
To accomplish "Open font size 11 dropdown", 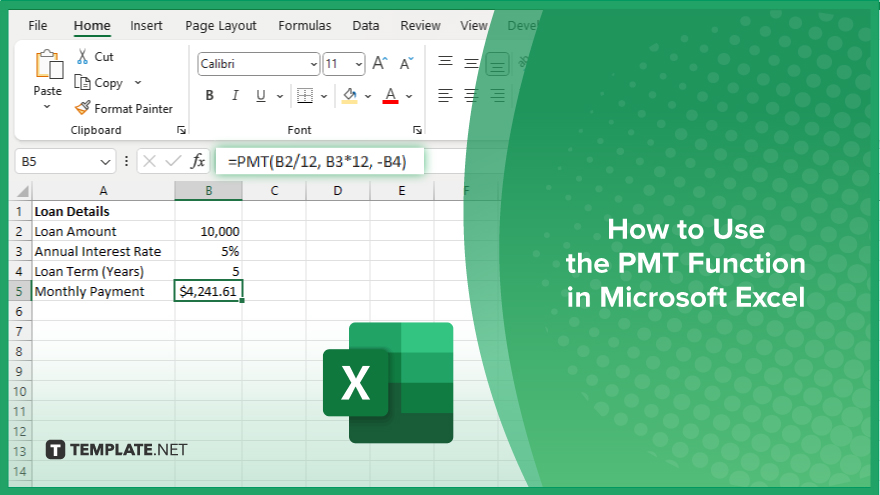I will (x=359, y=65).
